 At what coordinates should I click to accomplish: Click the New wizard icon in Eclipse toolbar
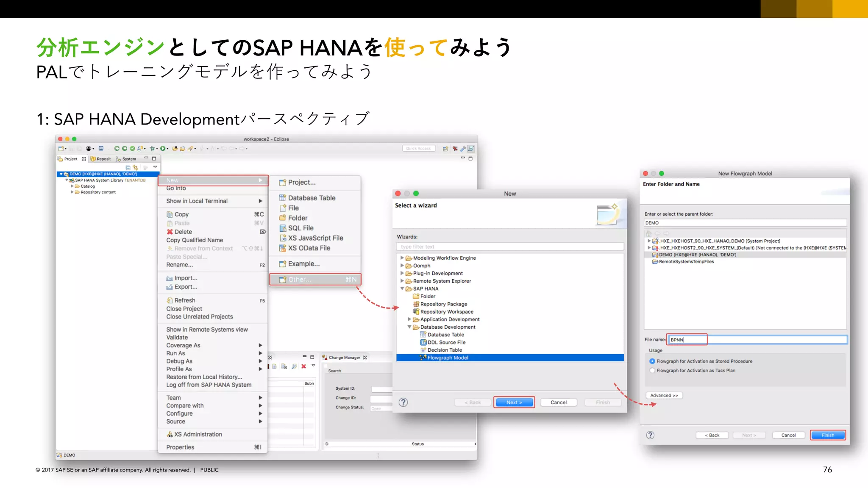point(61,149)
